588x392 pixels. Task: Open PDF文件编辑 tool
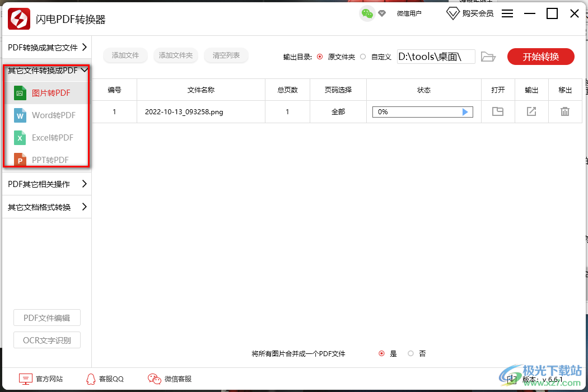(47, 318)
